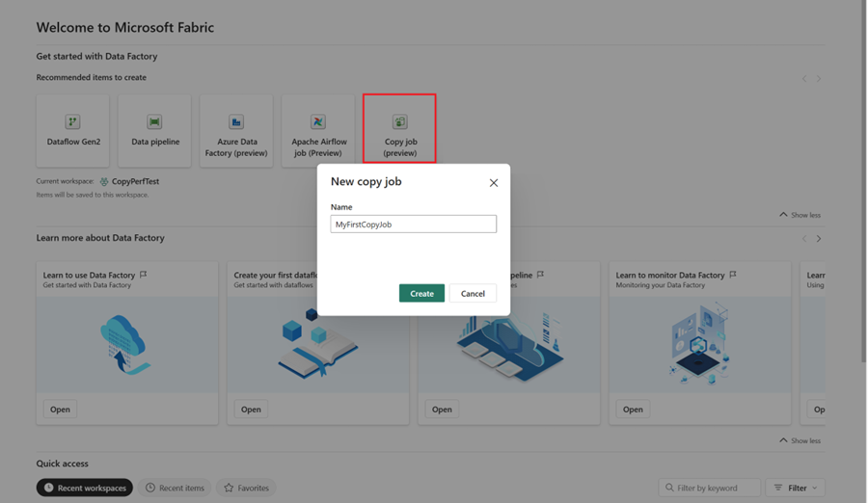Click the Filter by keyword search box
The image size is (868, 503).
(709, 488)
